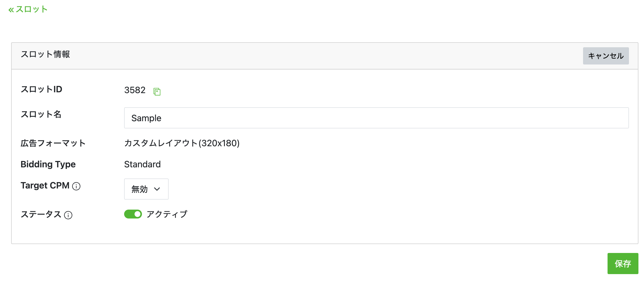The height and width of the screenshot is (293, 644).
Task: Click the Standard bidding type value
Action: point(142,164)
